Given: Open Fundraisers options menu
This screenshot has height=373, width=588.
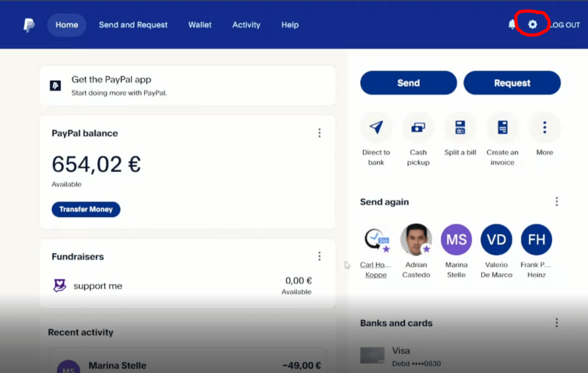Looking at the screenshot, I should [319, 256].
